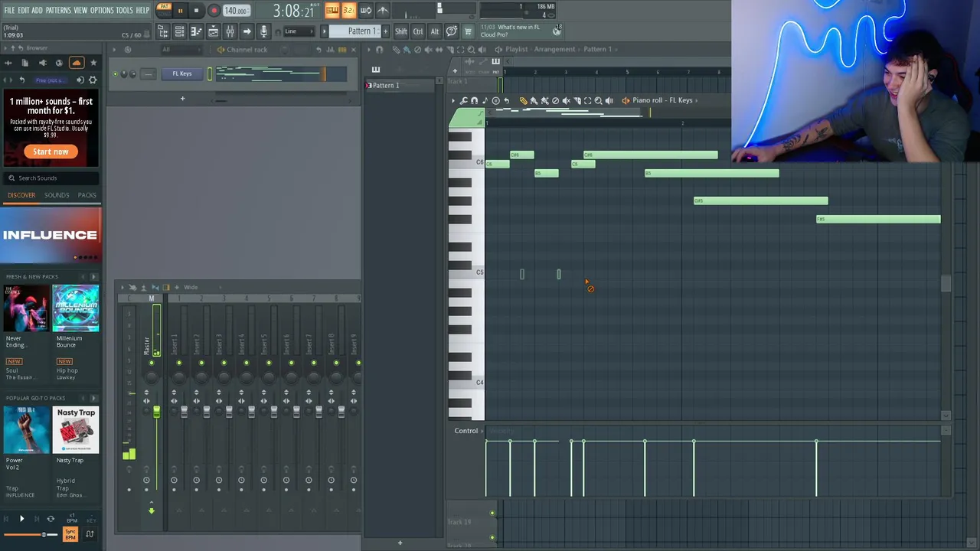Select the Playlist draw pencil tool
This screenshot has width=980, height=551.
(x=396, y=50)
